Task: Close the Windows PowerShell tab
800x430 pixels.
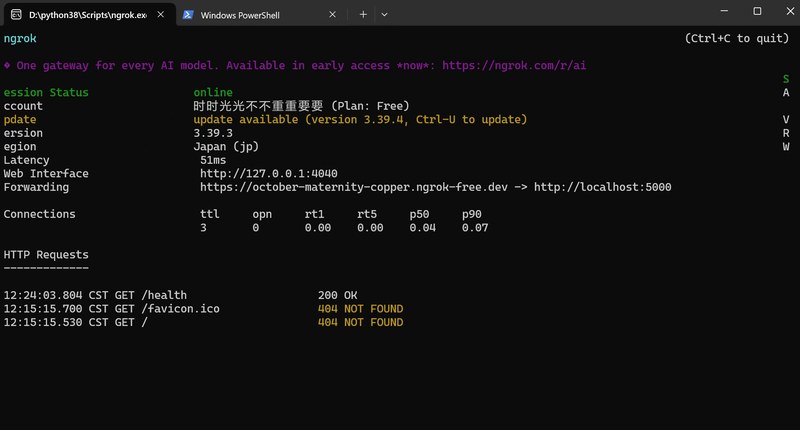Action: (x=333, y=15)
